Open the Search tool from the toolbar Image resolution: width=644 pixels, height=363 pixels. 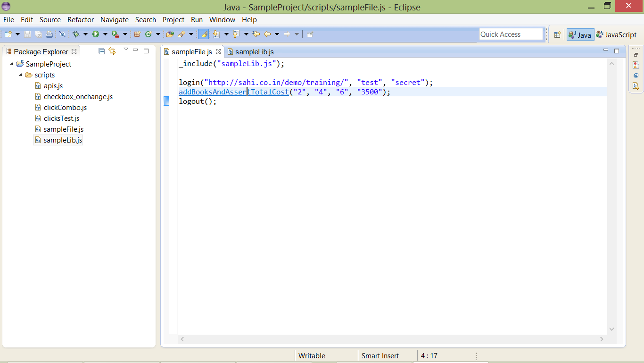pos(182,34)
